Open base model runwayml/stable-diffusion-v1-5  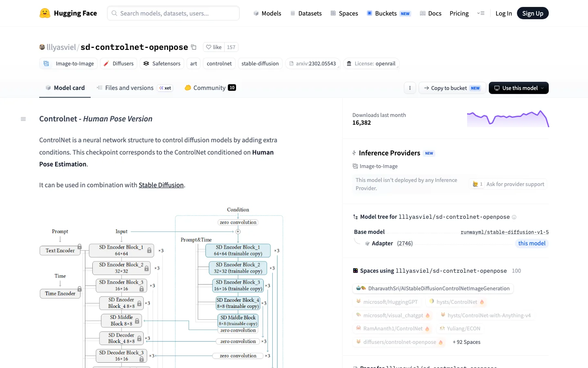point(505,232)
